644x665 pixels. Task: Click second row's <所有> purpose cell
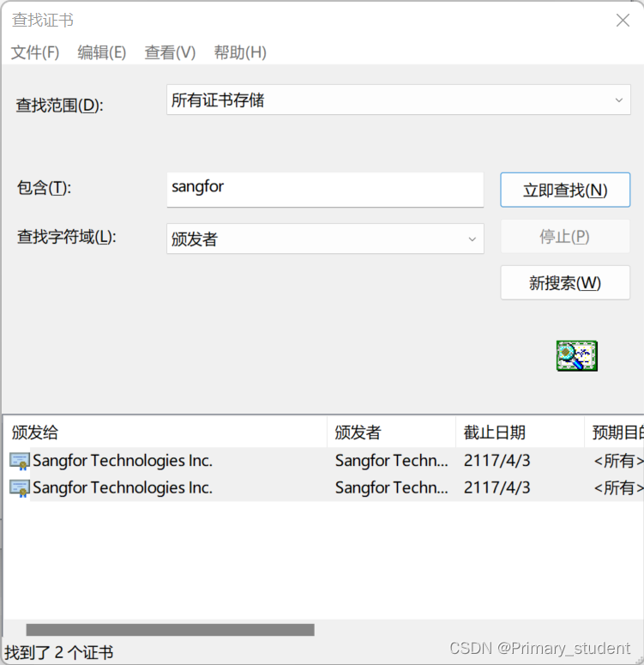pyautogui.click(x=618, y=487)
